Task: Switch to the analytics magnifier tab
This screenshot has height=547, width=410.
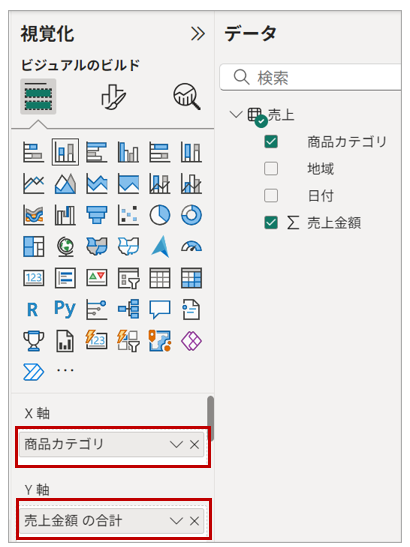Action: coord(187,97)
